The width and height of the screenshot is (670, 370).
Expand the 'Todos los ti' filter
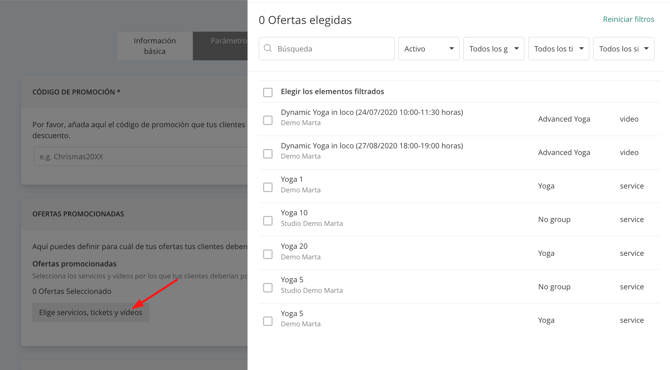tap(558, 49)
